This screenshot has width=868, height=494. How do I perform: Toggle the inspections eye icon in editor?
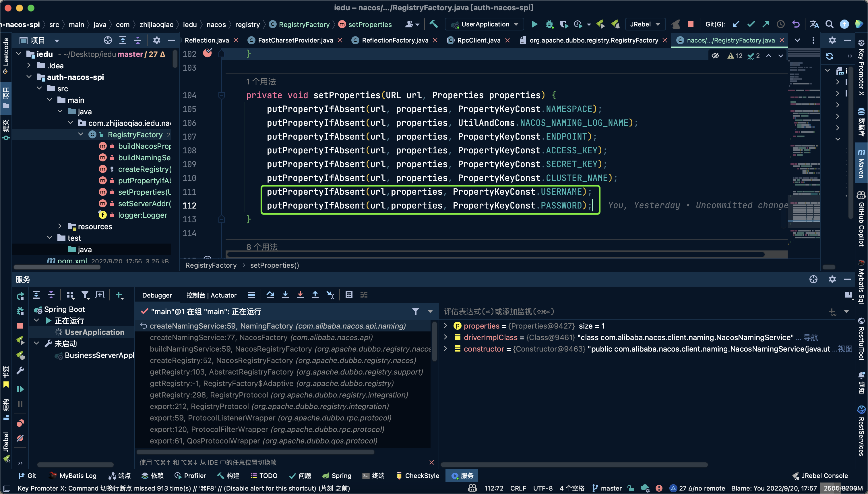[x=715, y=56]
